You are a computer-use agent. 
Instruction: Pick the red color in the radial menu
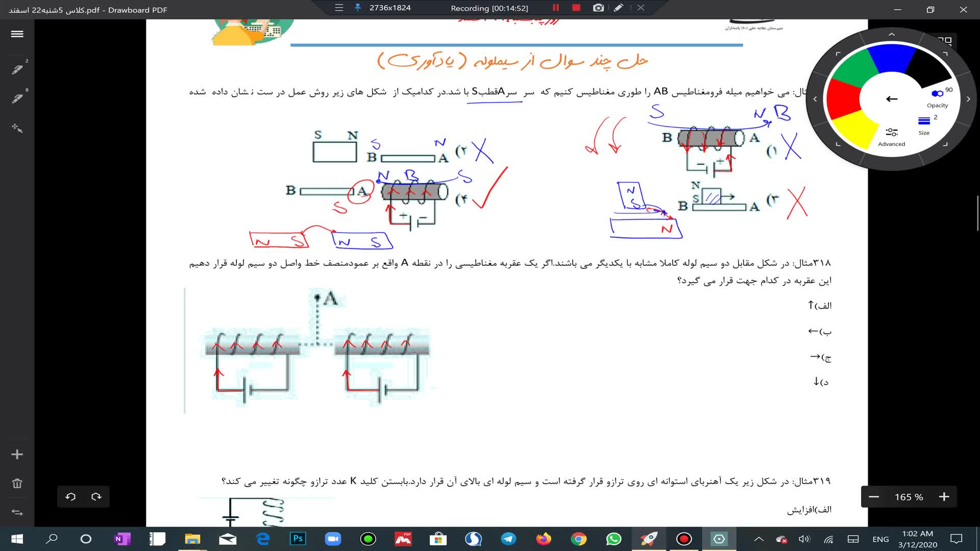[842, 99]
